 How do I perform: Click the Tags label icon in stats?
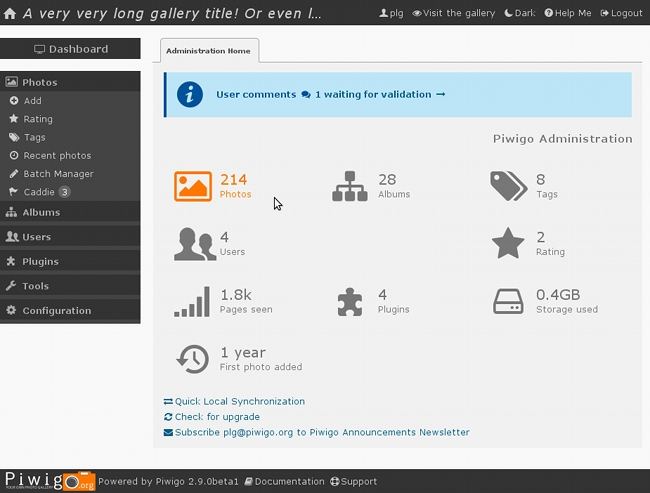tap(508, 186)
